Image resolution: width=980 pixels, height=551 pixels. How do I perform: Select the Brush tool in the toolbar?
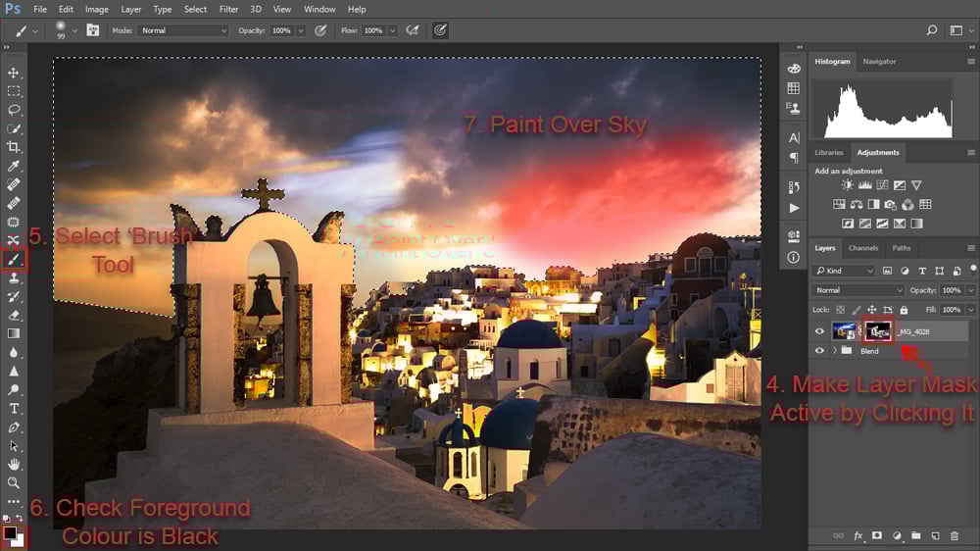tap(13, 260)
